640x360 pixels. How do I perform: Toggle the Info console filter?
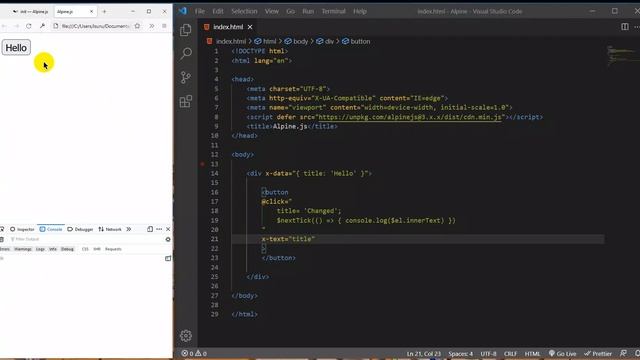(x=53, y=249)
